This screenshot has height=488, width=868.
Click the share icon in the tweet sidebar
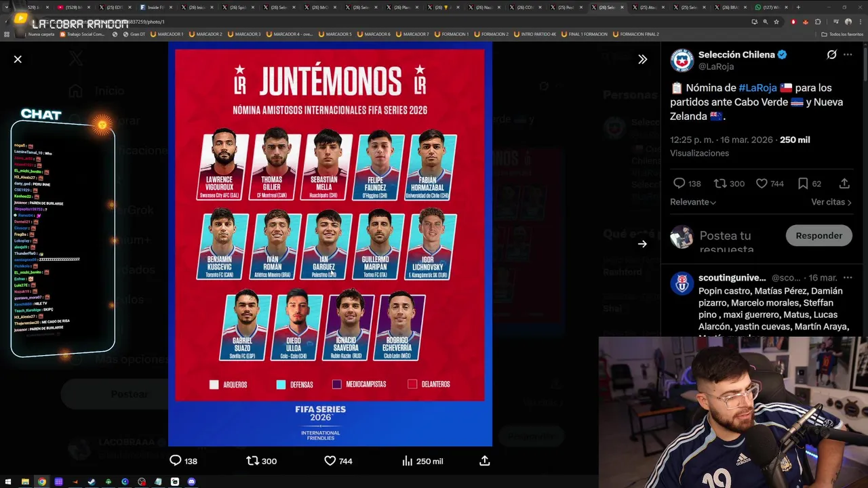844,184
